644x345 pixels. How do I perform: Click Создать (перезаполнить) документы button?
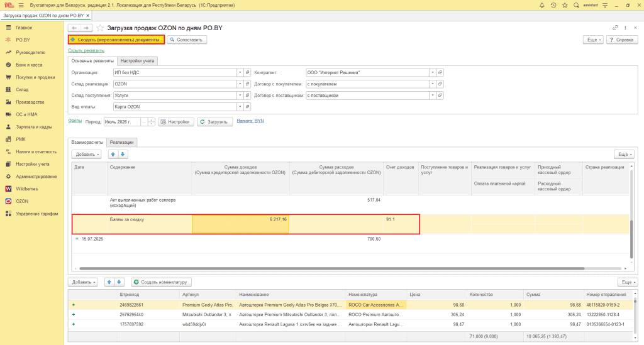pos(116,40)
